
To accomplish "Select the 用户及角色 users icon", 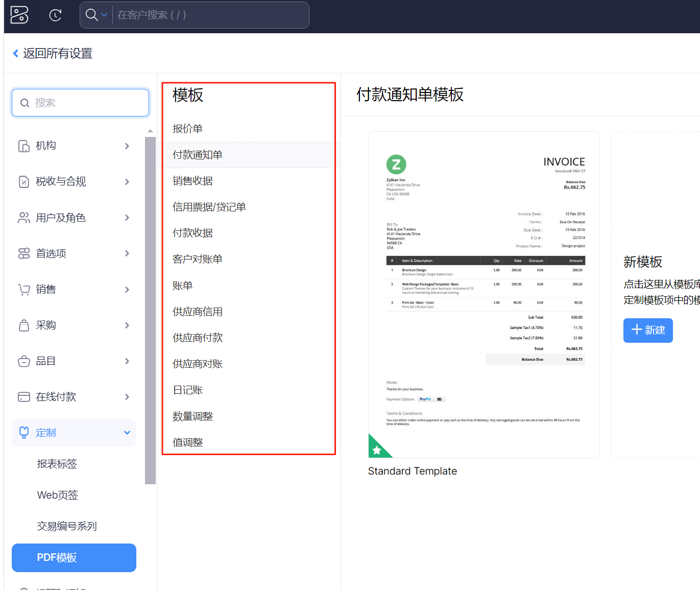I will tap(24, 217).
